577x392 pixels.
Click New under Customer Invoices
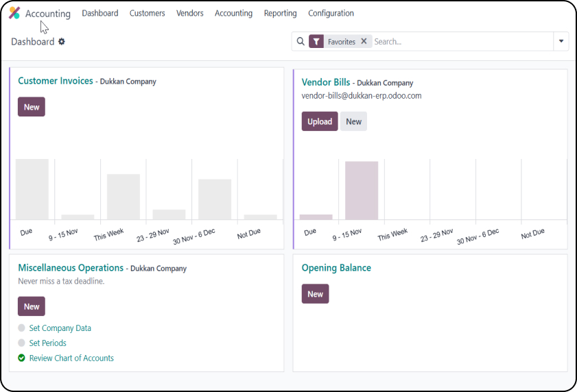tap(32, 107)
